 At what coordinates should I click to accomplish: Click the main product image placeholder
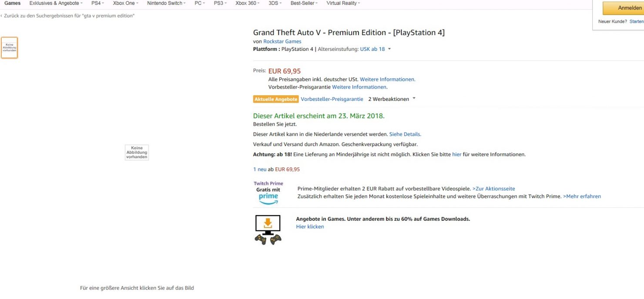point(137,153)
